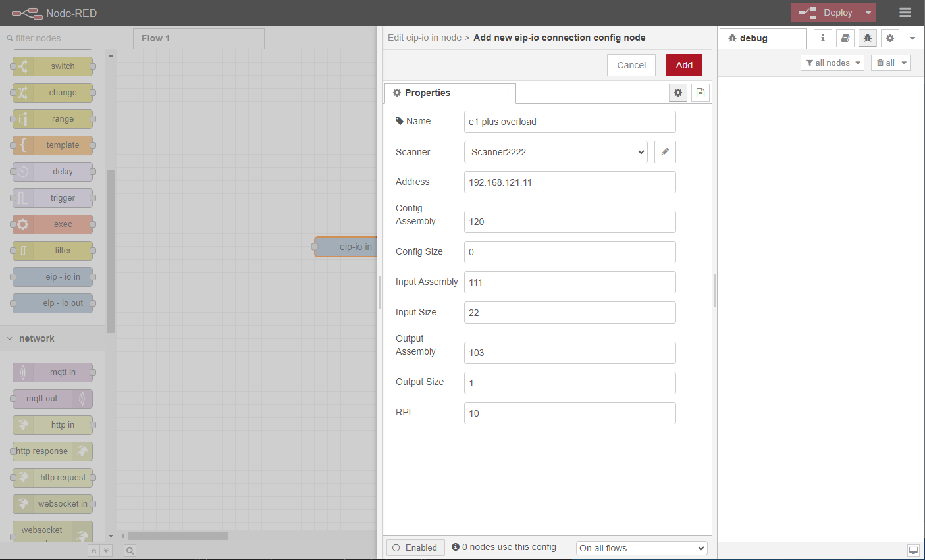The height and width of the screenshot is (560, 925).
Task: Edit the Scanner2222 config with pencil icon
Action: (665, 152)
